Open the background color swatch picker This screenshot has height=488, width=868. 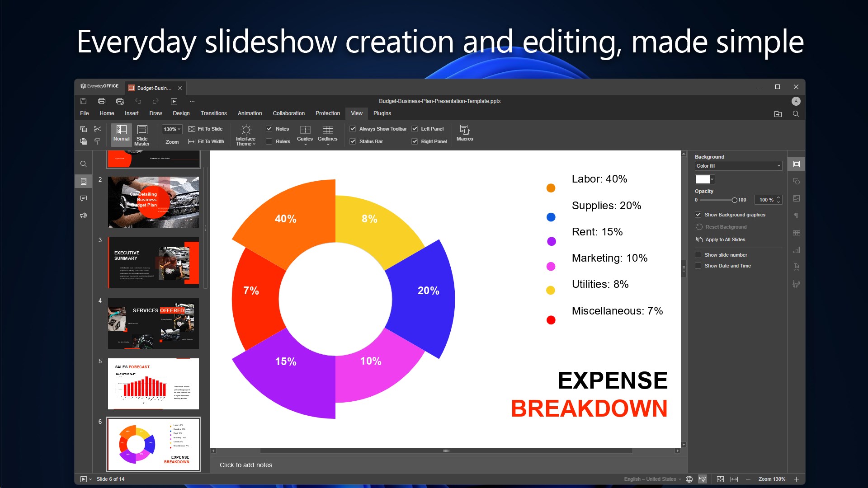pyautogui.click(x=705, y=179)
